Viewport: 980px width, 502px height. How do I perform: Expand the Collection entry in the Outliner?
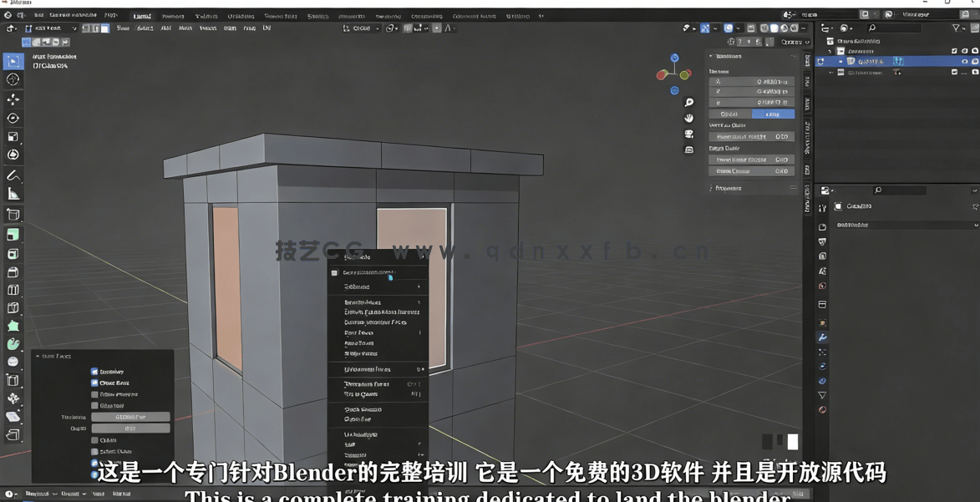pyautogui.click(x=830, y=51)
